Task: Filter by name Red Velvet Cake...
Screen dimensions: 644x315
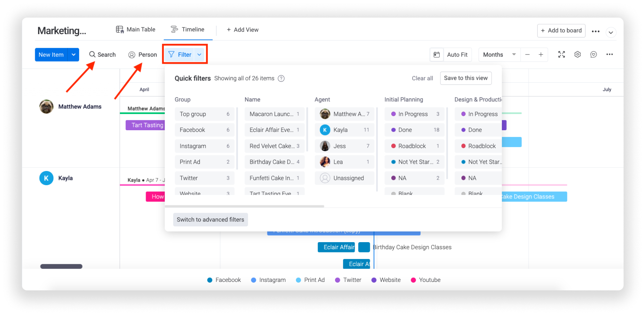Action: 274,146
